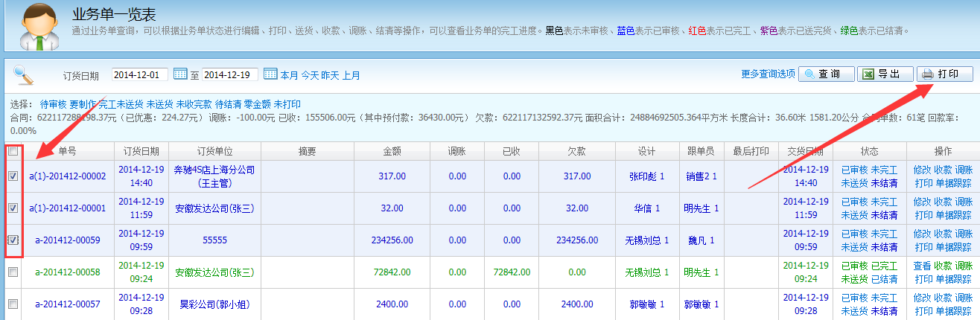Check the box for order a-201412-00057
The image size is (980, 320).
[x=13, y=304]
